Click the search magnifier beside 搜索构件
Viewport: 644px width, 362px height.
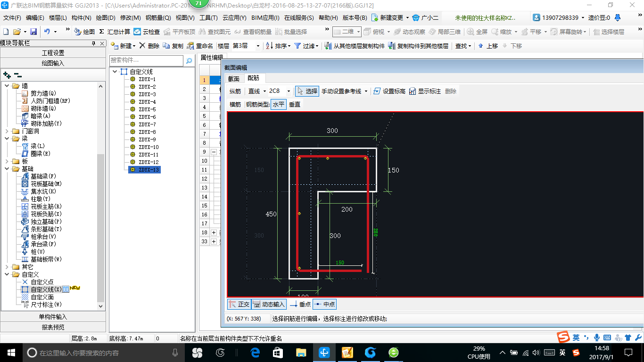189,60
